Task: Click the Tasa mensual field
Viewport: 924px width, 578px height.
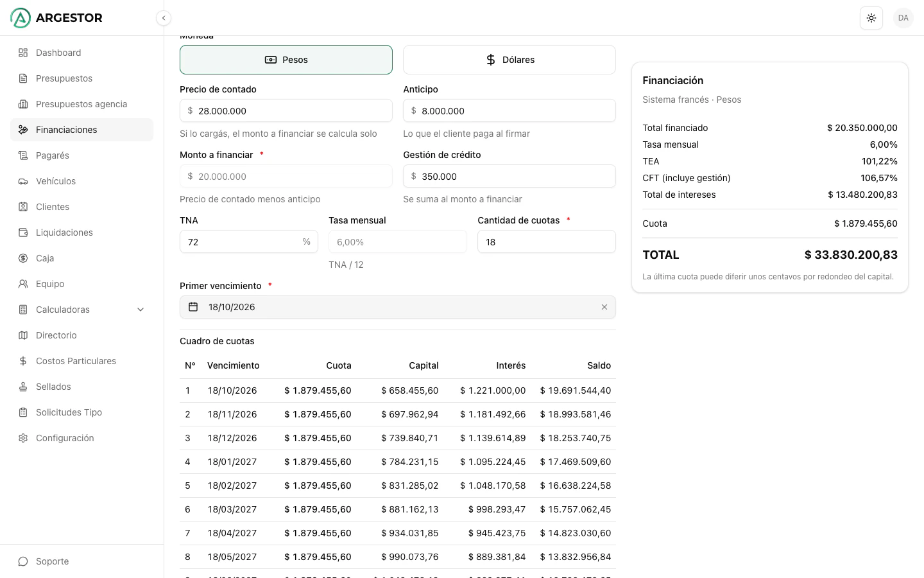Action: (x=398, y=241)
